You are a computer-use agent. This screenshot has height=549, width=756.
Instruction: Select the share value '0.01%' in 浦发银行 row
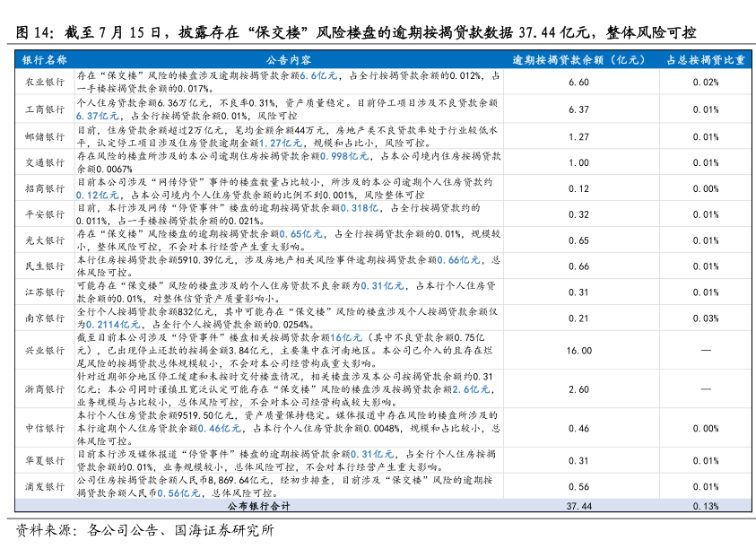click(706, 487)
